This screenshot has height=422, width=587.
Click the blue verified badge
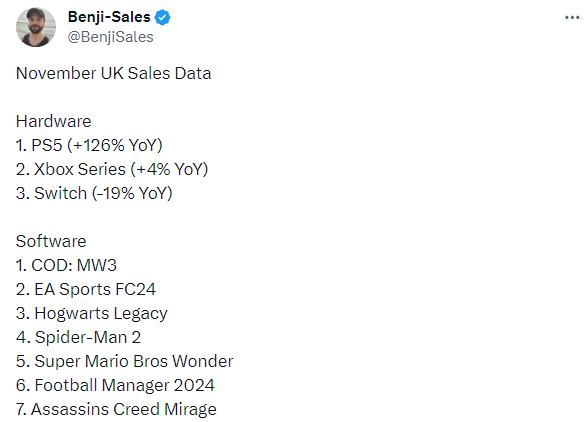point(162,17)
